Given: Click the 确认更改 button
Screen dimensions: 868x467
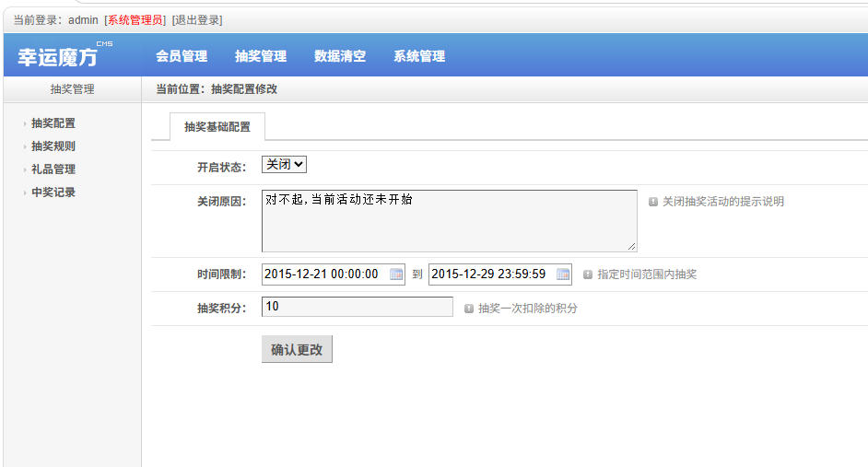Looking at the screenshot, I should [297, 349].
